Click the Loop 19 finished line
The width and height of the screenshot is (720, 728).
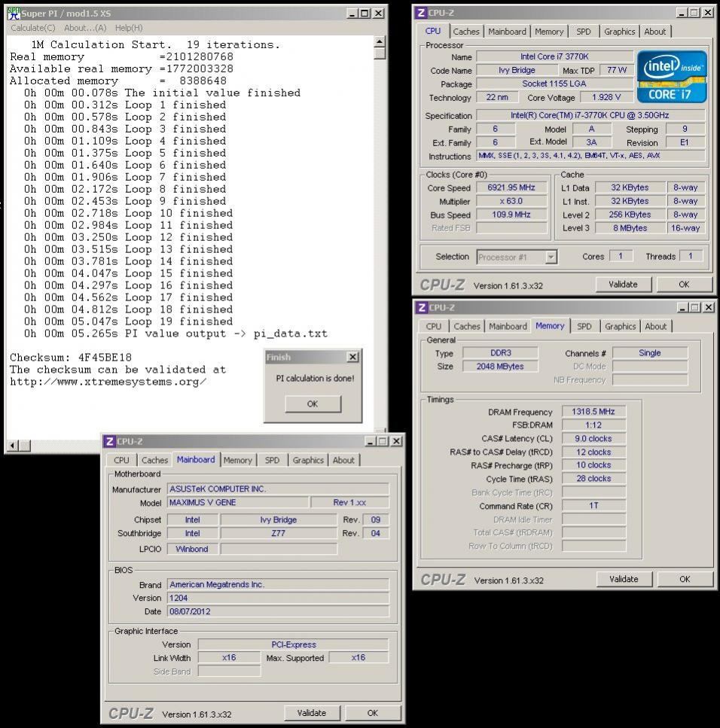(129, 321)
